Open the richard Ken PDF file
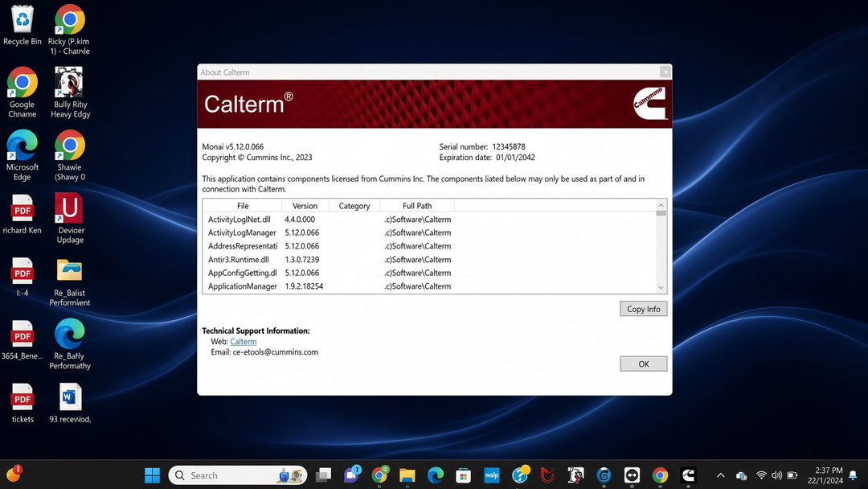This screenshot has height=489, width=868. point(23,214)
